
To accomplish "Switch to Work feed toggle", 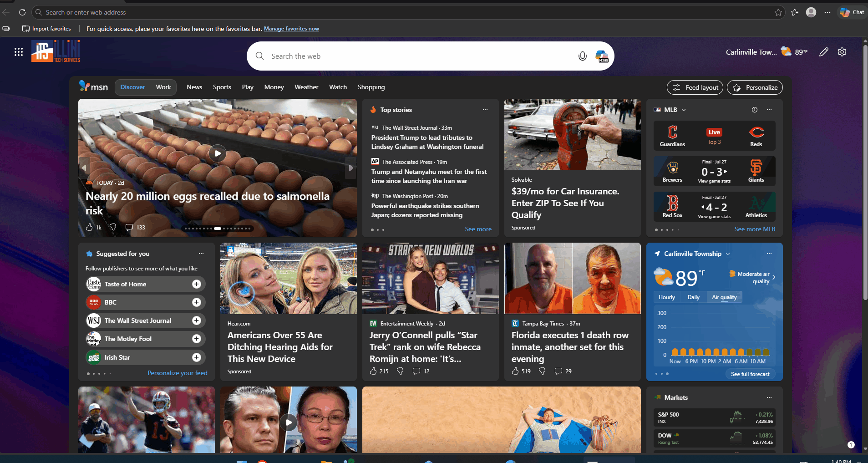I will 163,87.
